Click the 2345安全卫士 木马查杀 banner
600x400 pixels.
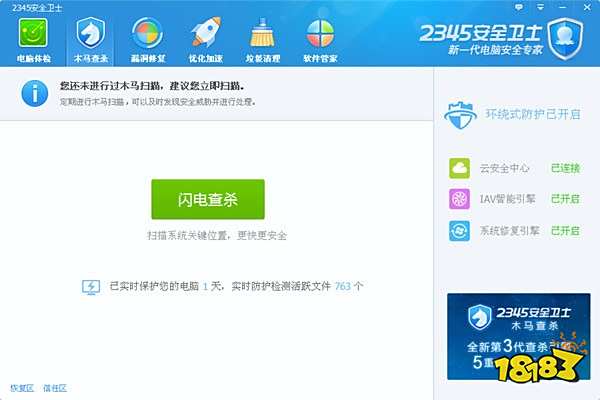click(x=518, y=336)
